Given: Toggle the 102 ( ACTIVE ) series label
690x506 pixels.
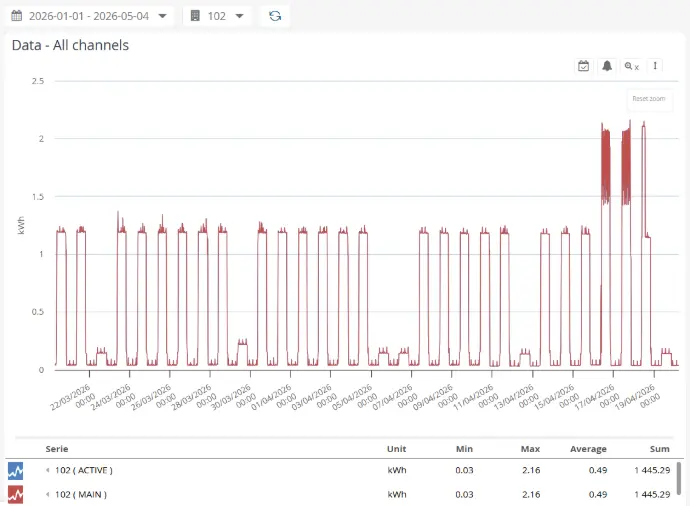Looking at the screenshot, I should coord(84,470).
